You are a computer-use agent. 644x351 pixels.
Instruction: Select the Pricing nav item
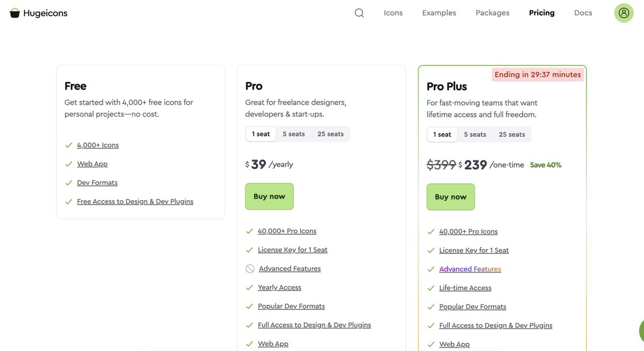(541, 13)
